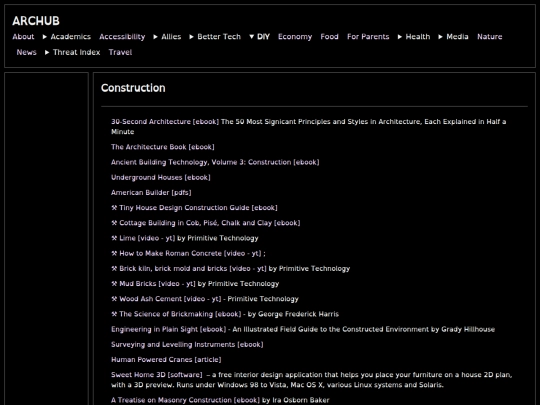Click hammer icon beside Wood Ash Cement
This screenshot has height=405, width=540.
click(x=114, y=299)
